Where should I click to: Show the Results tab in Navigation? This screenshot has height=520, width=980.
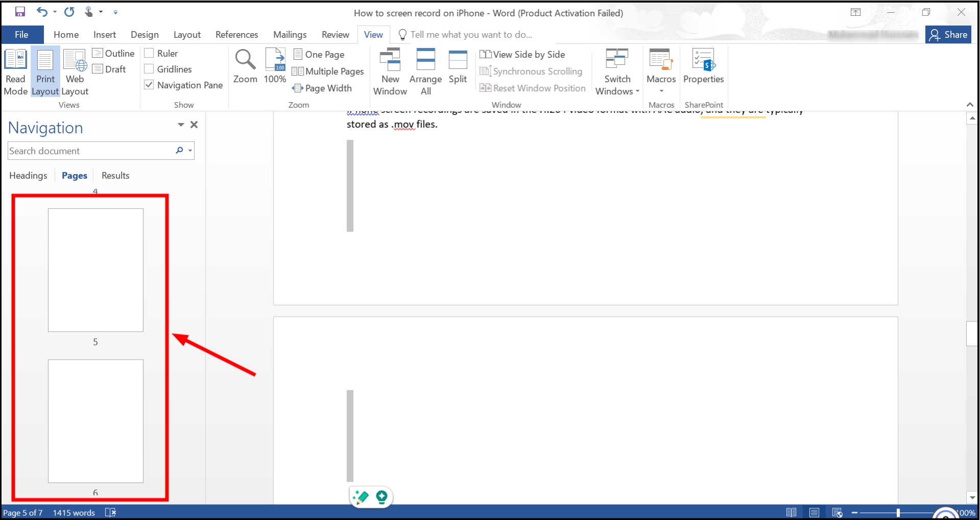(x=115, y=175)
